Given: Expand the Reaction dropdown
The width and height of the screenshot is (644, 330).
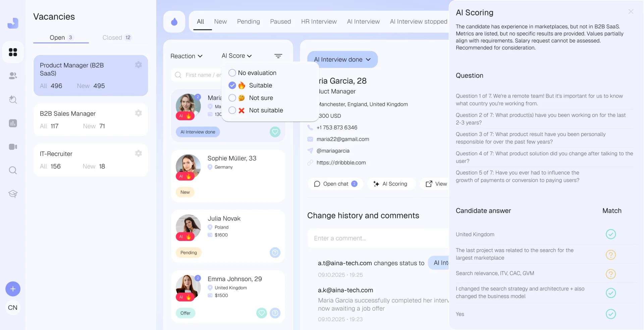Looking at the screenshot, I should pyautogui.click(x=186, y=56).
